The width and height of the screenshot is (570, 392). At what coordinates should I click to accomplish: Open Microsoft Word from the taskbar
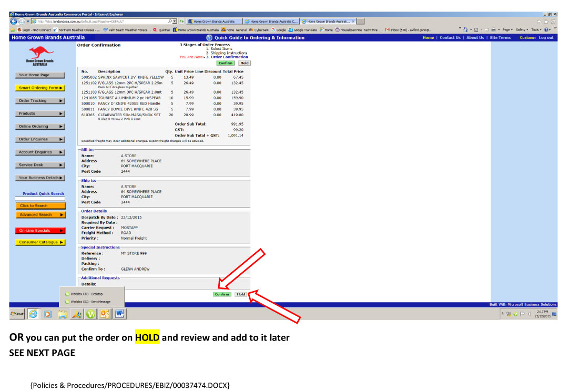coord(118,314)
